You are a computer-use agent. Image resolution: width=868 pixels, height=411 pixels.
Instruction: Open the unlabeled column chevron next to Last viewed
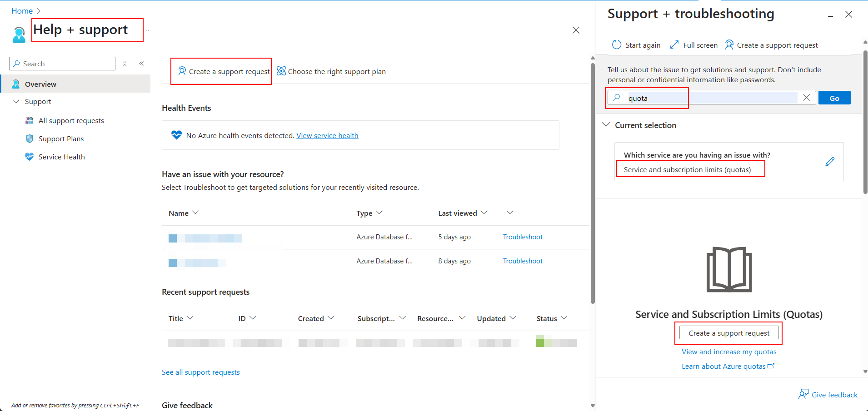[x=510, y=213]
